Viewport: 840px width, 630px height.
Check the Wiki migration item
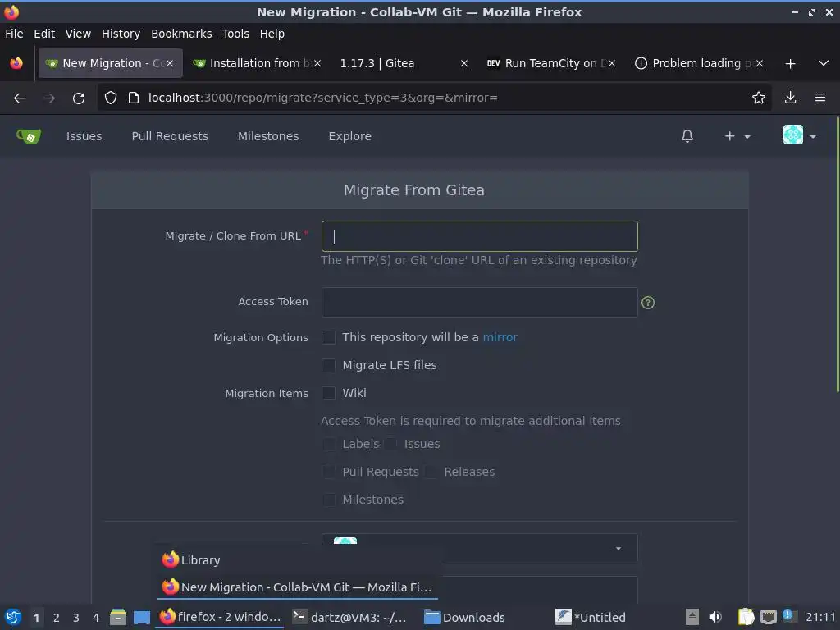click(328, 393)
